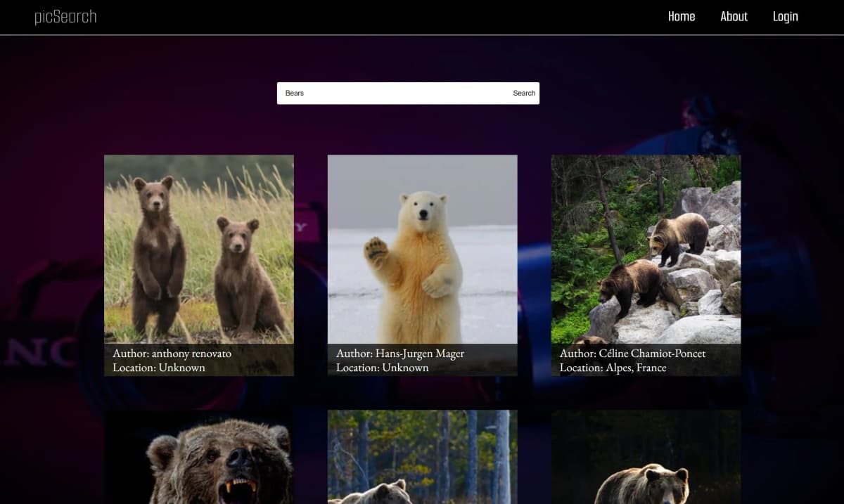This screenshot has height=504, width=844.
Task: Open the About page
Action: pos(734,17)
